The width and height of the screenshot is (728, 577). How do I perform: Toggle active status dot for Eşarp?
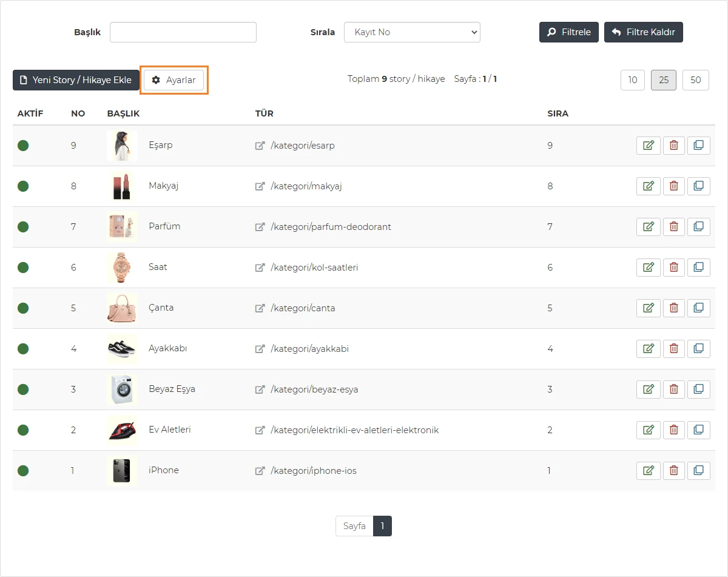[x=23, y=146]
